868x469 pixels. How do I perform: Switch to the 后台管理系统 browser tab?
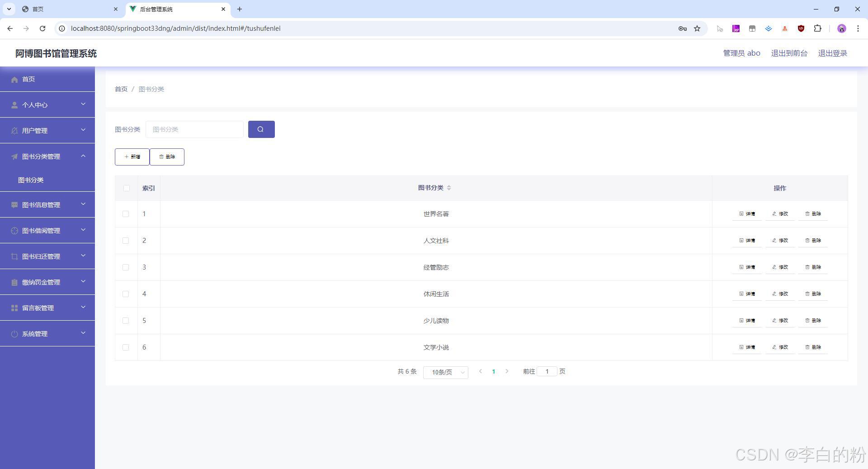178,9
